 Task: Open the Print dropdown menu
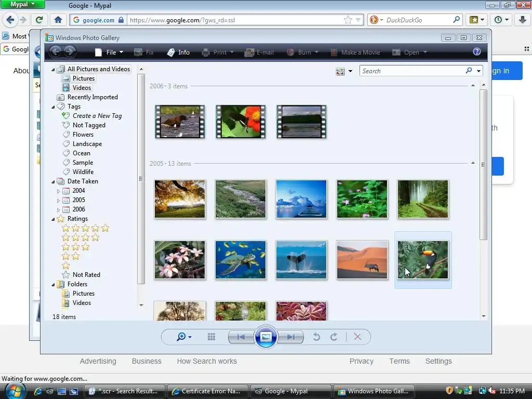218,52
